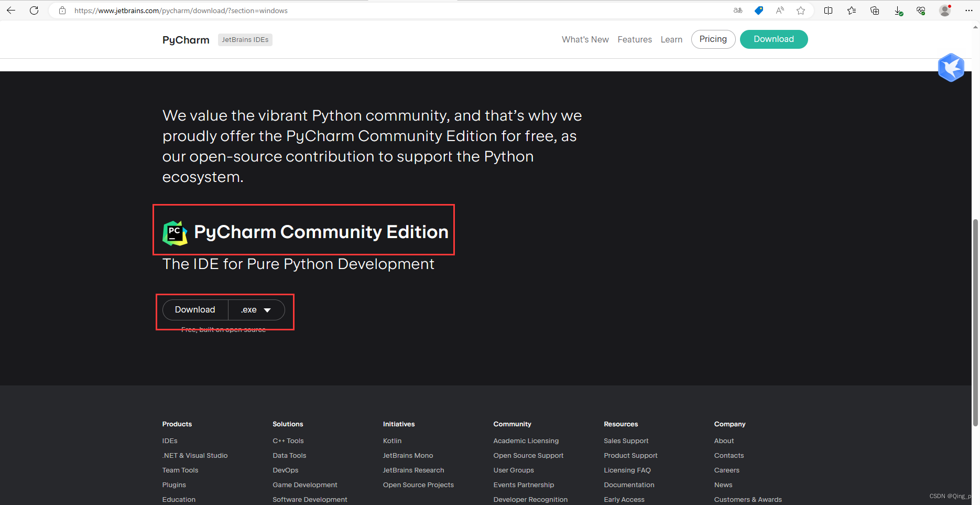Open the downloads icon in toolbar
The image size is (980, 505).
[898, 10]
